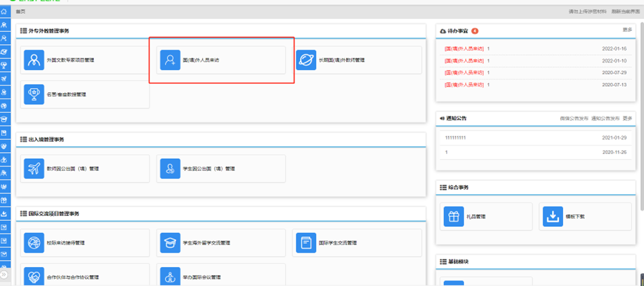Click the trophy icon for 名誉/客座教授管理
This screenshot has height=286, width=644.
pyautogui.click(x=34, y=94)
